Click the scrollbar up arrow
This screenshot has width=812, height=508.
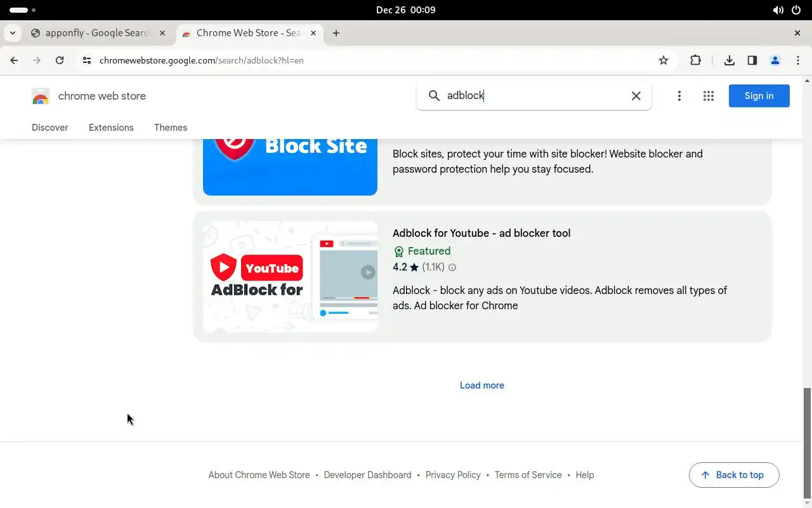pos(807,81)
